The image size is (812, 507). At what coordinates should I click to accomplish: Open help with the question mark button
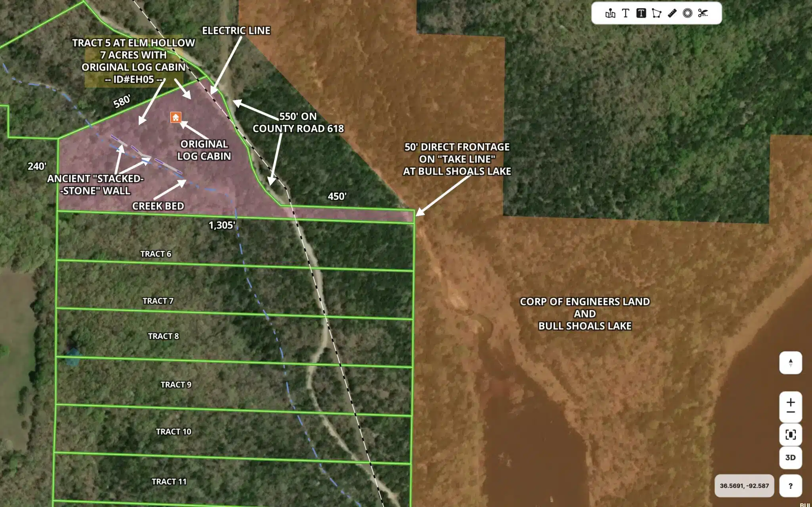point(791,486)
